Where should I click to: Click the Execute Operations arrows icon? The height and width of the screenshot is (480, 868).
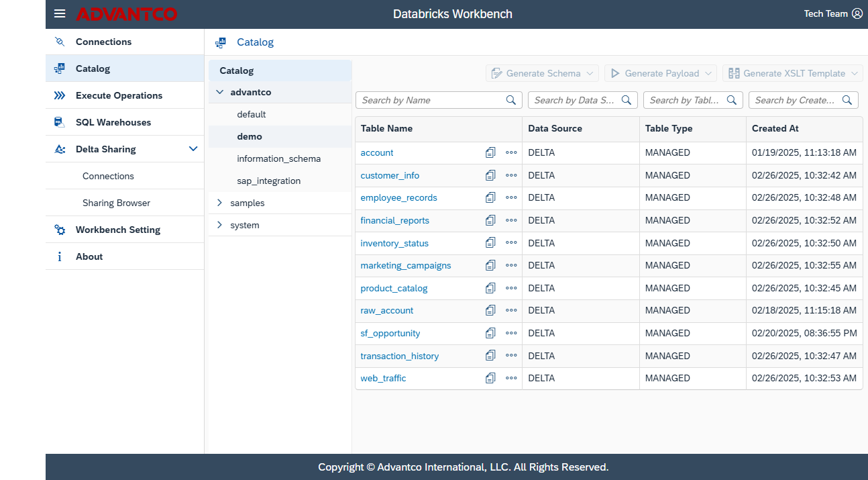tap(60, 95)
